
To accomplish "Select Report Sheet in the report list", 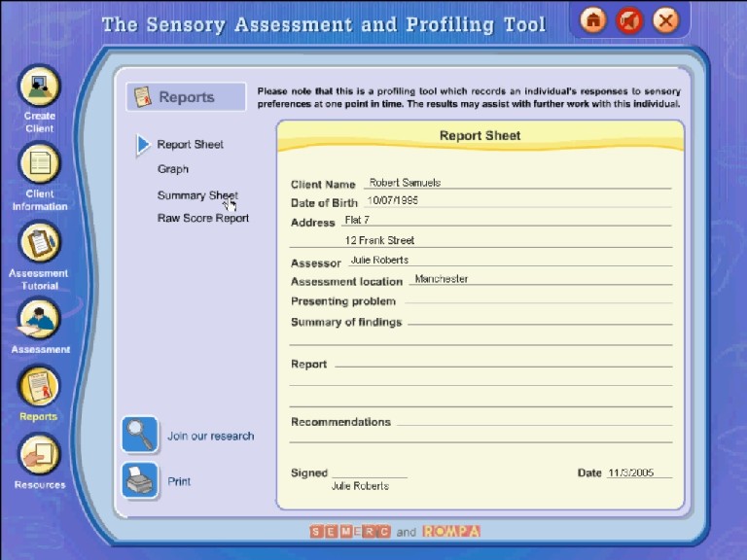I will [190, 144].
